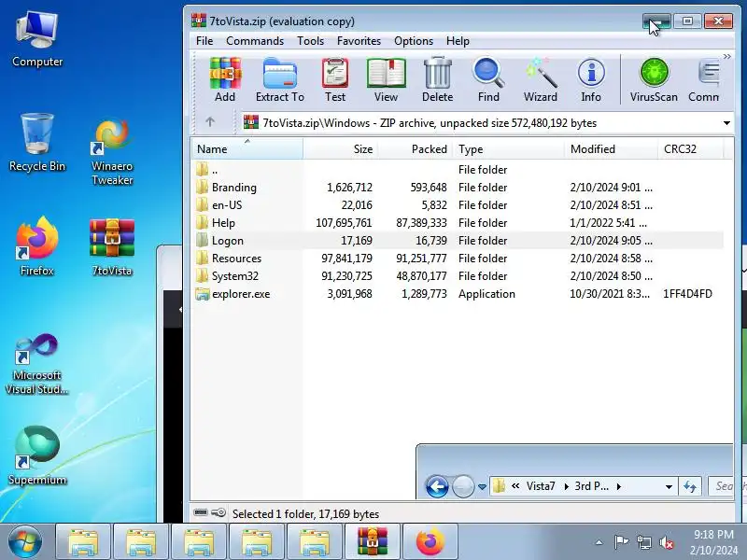Open Extract To from the toolbar
747x560 pixels.
point(279,79)
